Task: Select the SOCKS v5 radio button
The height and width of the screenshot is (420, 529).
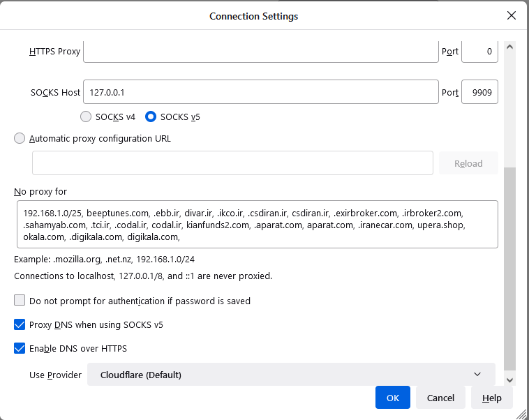Action: 151,117
